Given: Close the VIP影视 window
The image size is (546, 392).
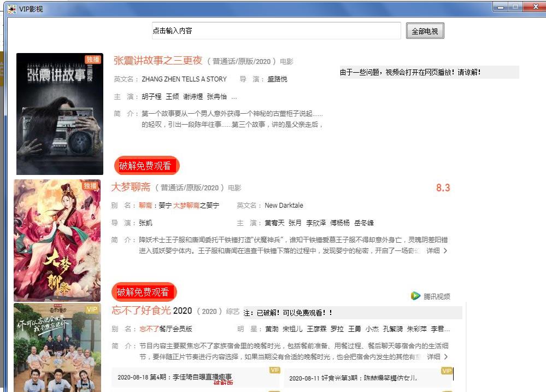Looking at the screenshot, I should click(536, 7).
